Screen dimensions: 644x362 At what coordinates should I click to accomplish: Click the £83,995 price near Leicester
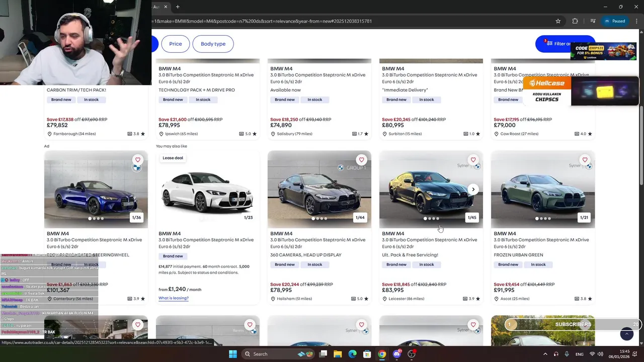393,290
